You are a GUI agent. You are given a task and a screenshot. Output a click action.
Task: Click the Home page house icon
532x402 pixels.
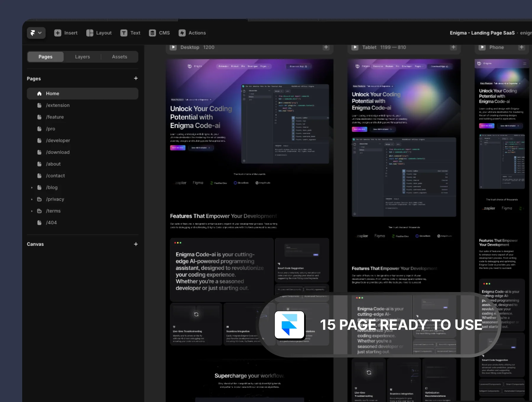click(x=39, y=93)
